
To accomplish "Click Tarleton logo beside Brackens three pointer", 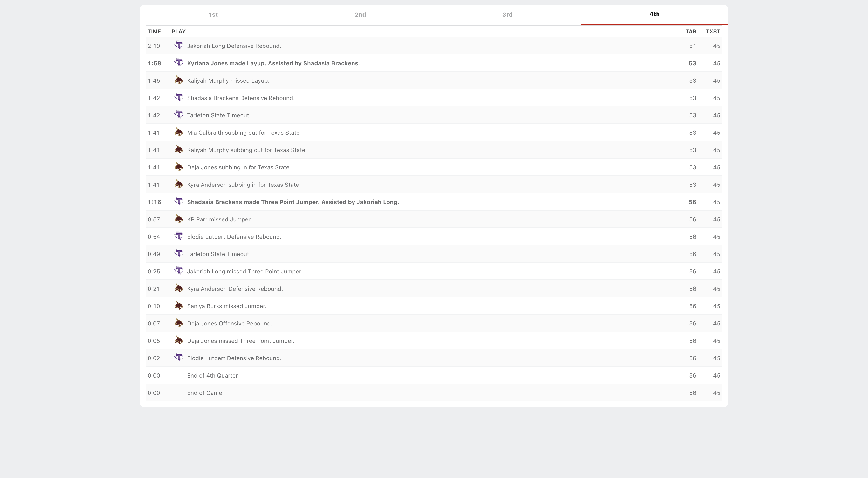I will 179,202.
